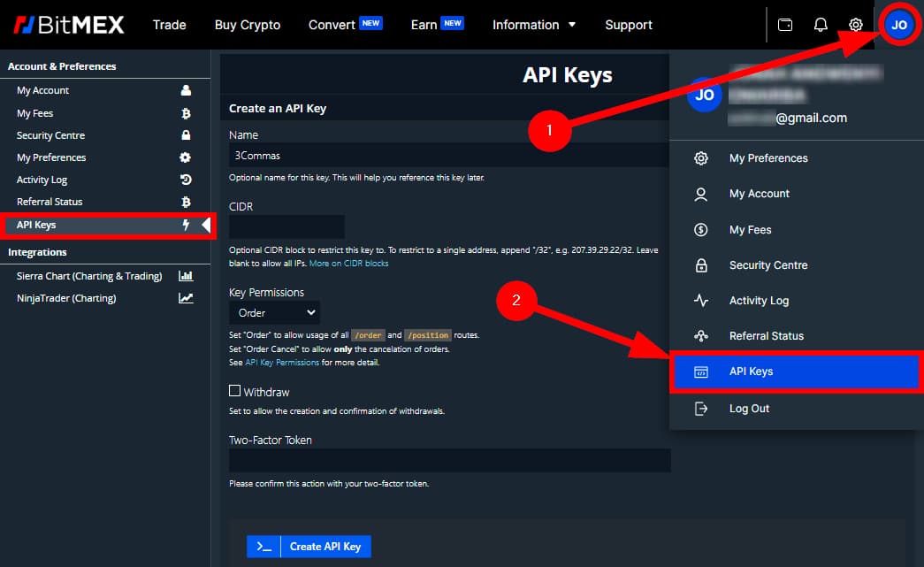Click network icon next to dropdown Referral Status
This screenshot has width=924, height=567.
(x=700, y=336)
